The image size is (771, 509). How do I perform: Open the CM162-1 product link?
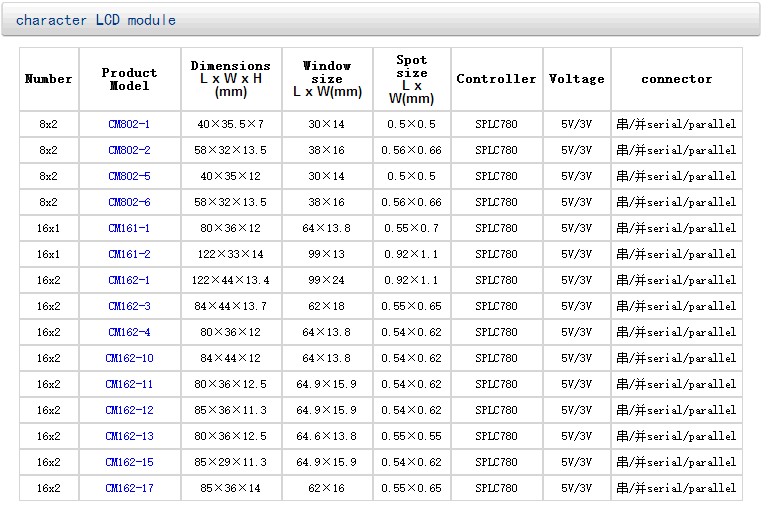[129, 280]
